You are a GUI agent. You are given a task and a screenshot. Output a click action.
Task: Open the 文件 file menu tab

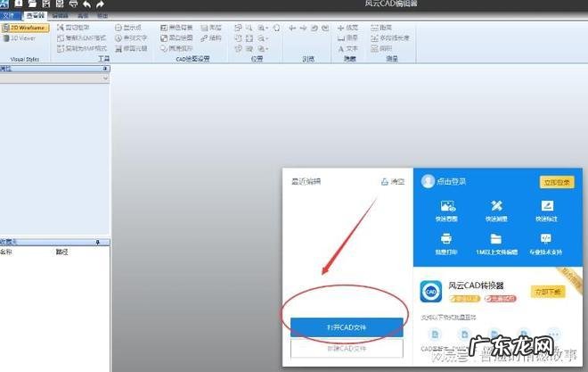pyautogui.click(x=9, y=16)
